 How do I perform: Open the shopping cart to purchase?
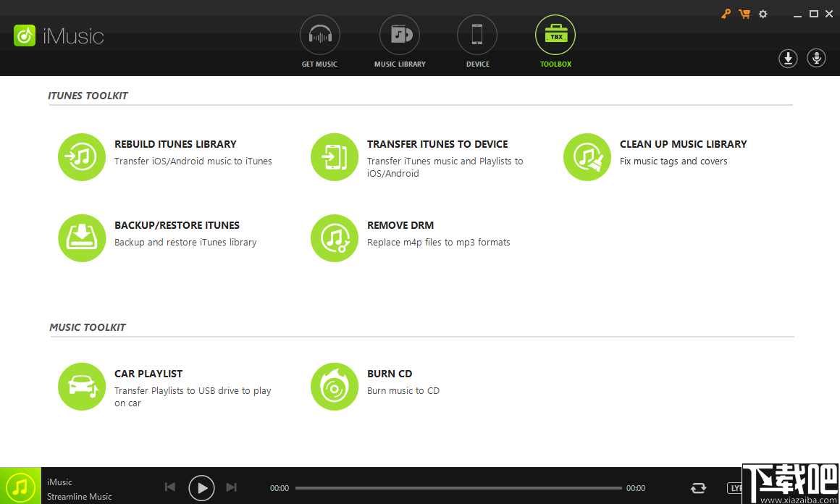tap(744, 13)
